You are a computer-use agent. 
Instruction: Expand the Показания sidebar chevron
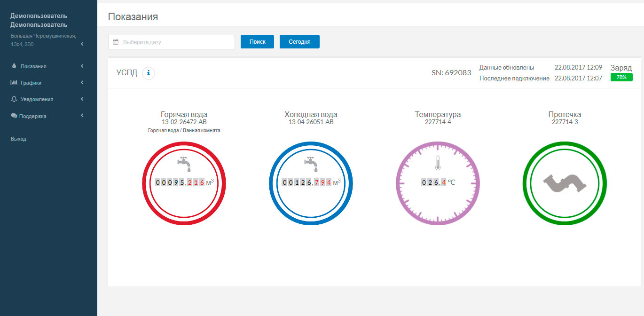[82, 66]
